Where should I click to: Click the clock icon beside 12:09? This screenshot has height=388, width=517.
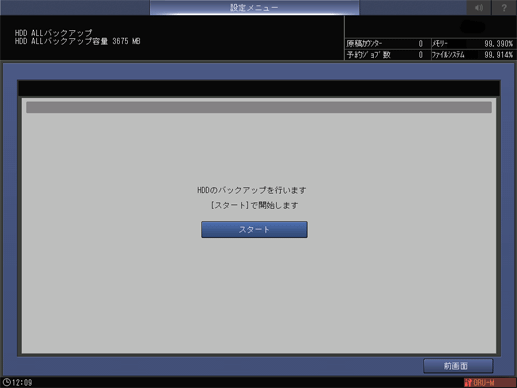(6, 382)
